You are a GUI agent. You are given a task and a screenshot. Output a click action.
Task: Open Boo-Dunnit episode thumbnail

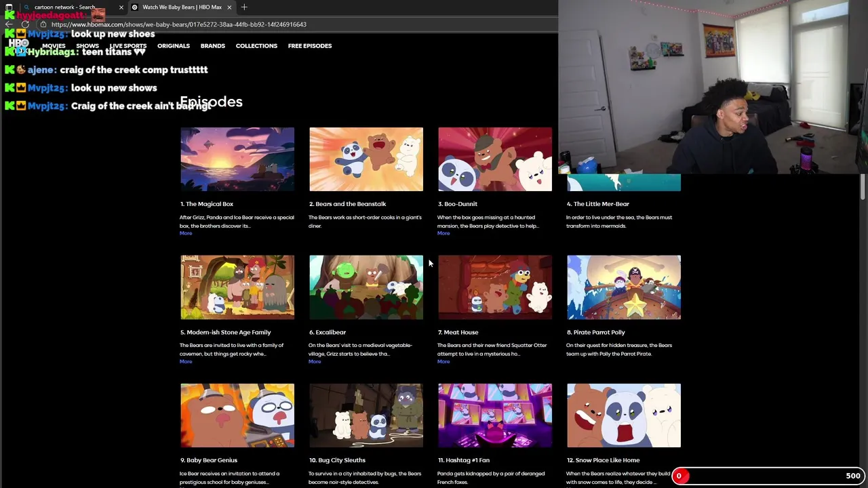(495, 159)
